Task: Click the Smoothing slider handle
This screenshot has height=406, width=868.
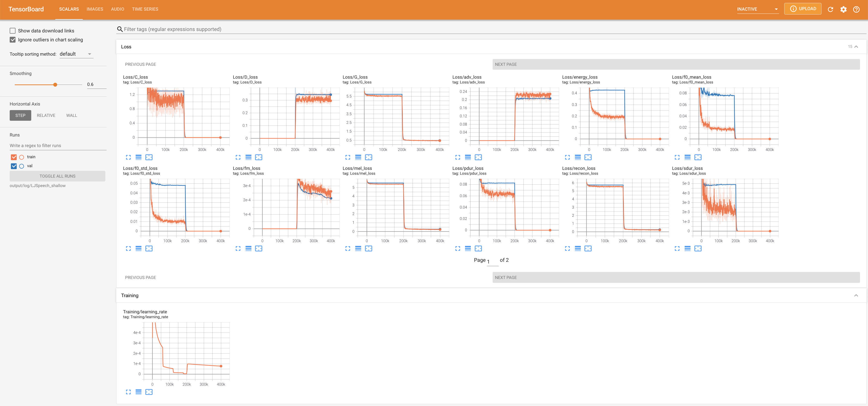Action: [x=55, y=84]
